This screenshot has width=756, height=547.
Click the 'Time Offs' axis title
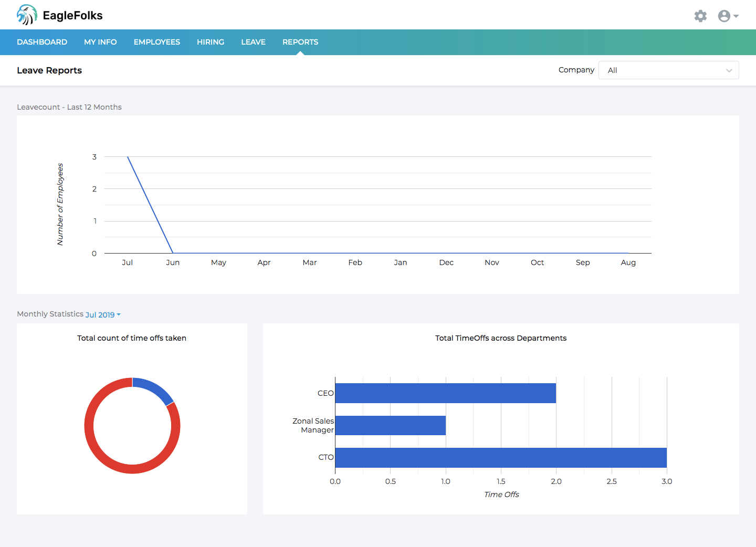point(501,495)
